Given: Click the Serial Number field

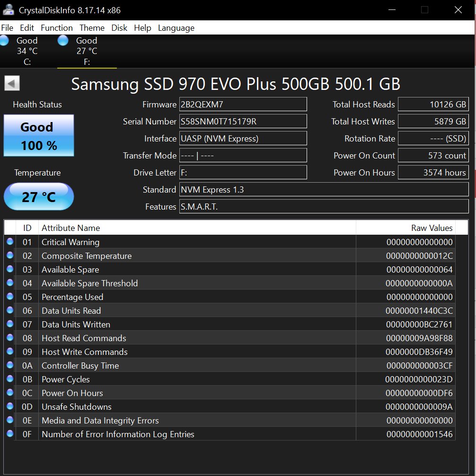Looking at the screenshot, I should (243, 122).
